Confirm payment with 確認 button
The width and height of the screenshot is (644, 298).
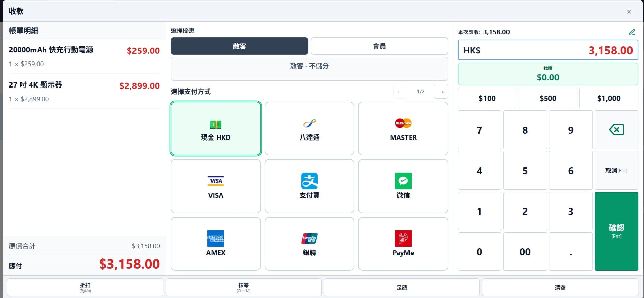pos(616,231)
